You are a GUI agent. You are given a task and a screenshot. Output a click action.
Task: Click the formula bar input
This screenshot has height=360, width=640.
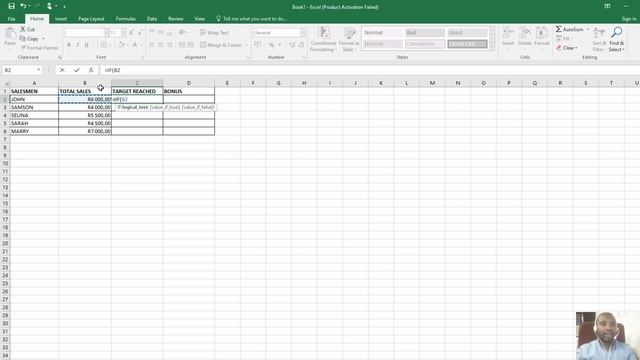369,70
